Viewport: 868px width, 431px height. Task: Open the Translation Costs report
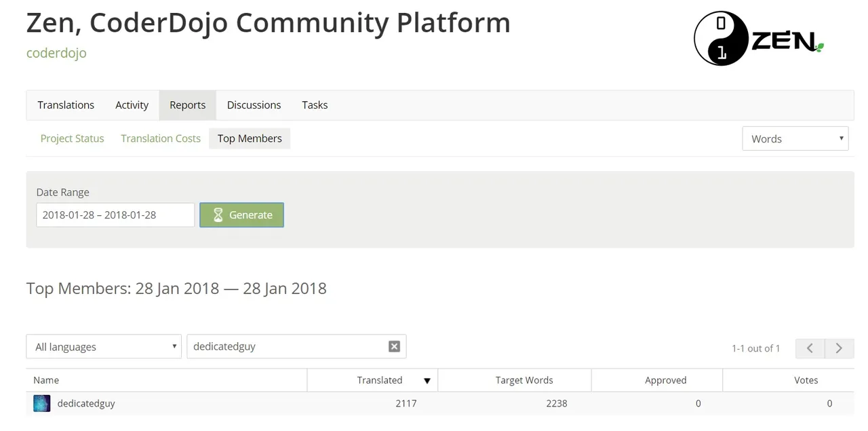tap(161, 138)
